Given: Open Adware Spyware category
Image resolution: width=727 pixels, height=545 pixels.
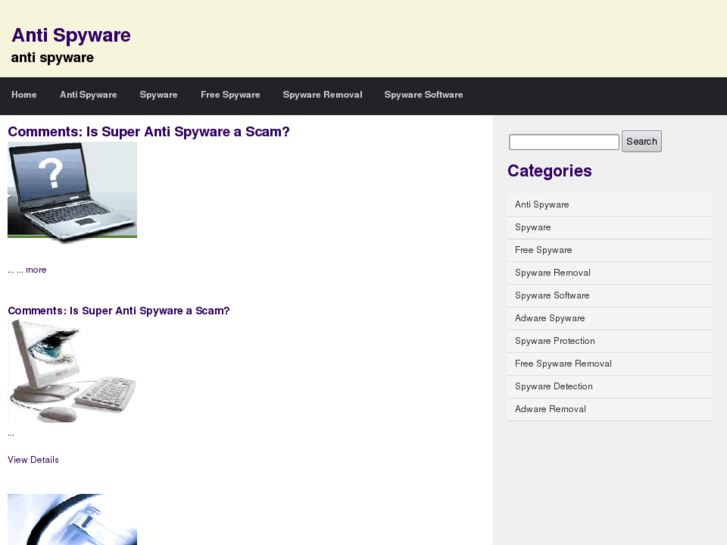Looking at the screenshot, I should tap(609, 318).
